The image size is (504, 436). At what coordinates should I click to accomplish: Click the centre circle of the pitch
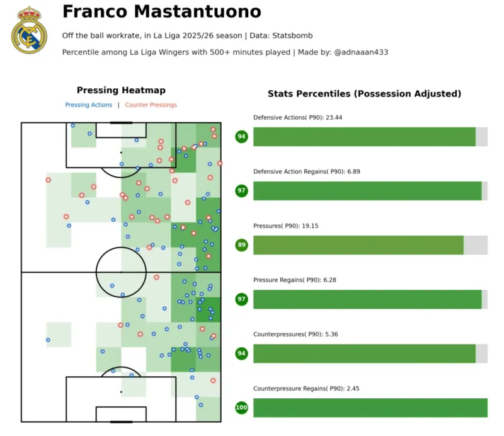(121, 272)
